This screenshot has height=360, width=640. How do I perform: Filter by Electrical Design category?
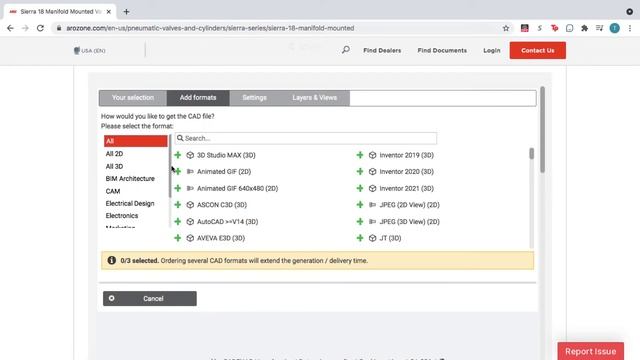[130, 203]
